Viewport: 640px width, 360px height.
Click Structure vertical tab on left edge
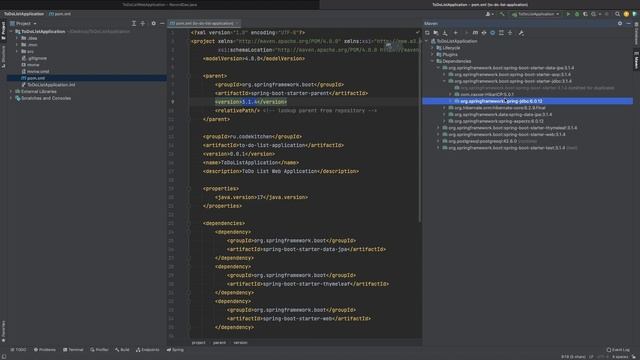(x=3, y=56)
